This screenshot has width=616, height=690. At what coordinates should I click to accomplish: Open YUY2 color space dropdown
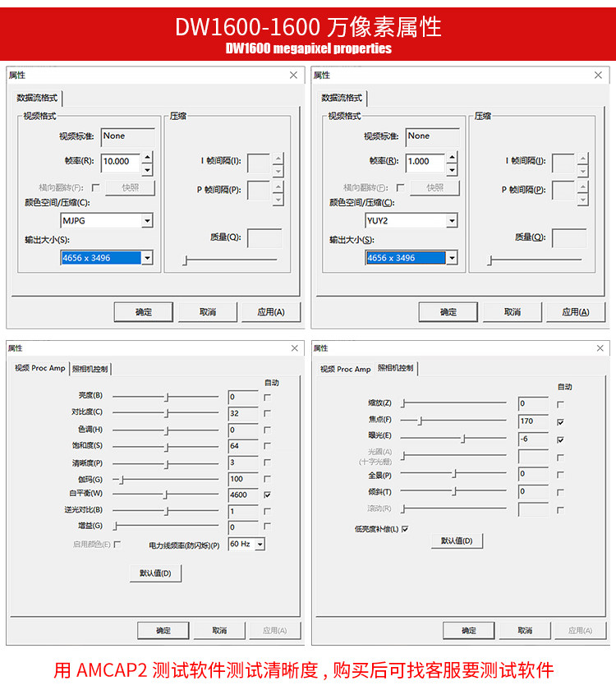[452, 220]
